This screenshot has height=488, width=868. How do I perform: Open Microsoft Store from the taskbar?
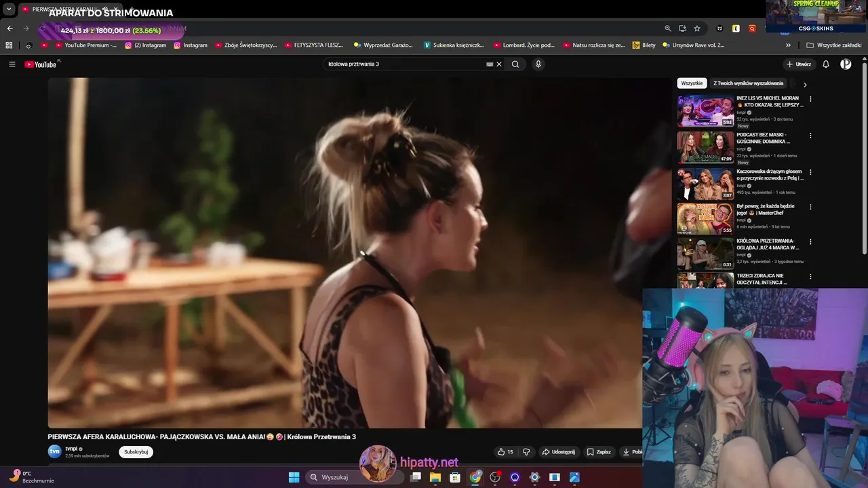[x=455, y=477]
